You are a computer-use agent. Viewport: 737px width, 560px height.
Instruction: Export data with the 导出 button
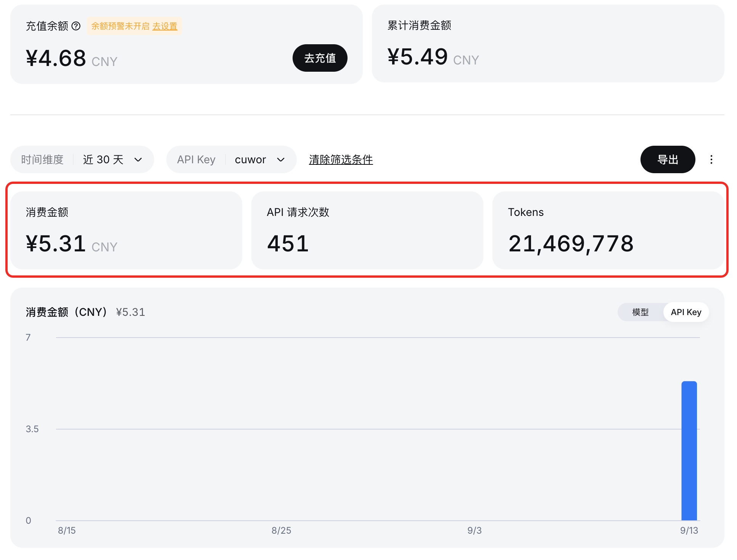[x=668, y=159]
